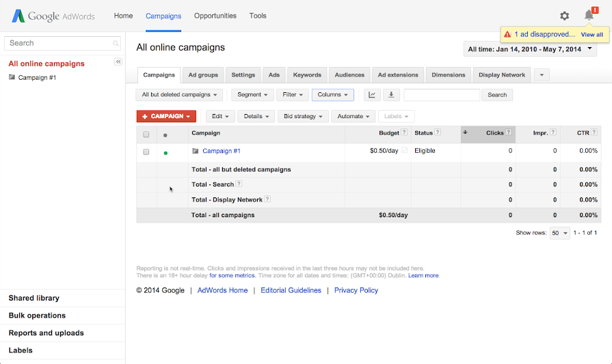Open the date range dropdown
This screenshot has height=364, width=612.
(530, 49)
